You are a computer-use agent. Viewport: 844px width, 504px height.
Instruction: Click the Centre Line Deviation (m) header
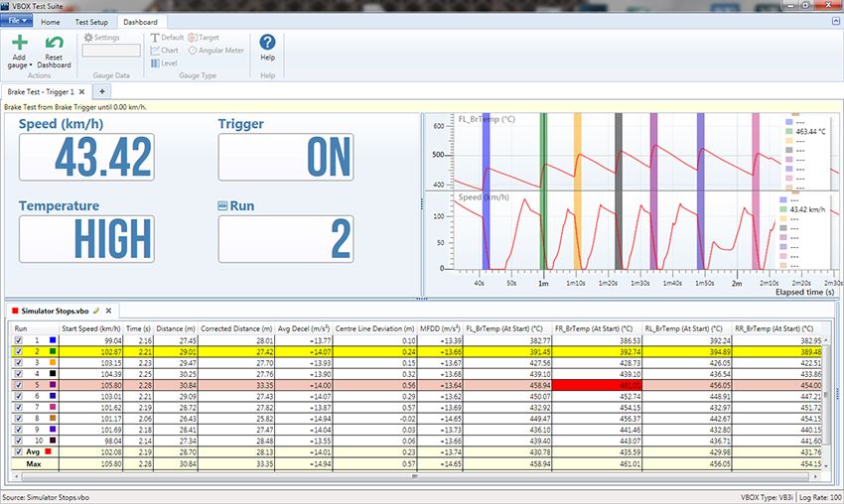point(374,328)
